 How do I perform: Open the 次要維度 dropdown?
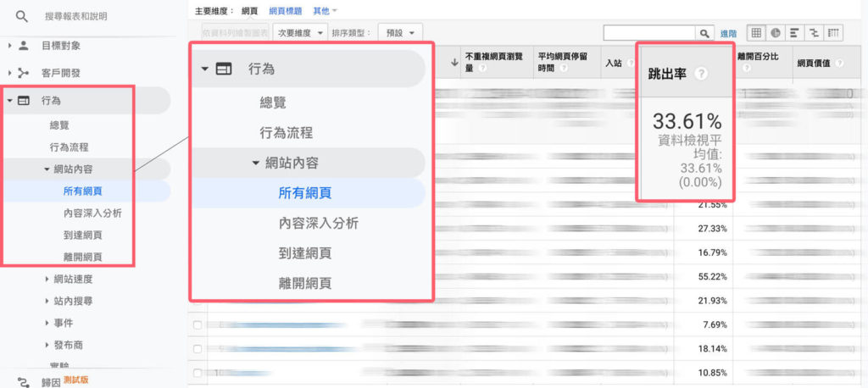tap(301, 33)
